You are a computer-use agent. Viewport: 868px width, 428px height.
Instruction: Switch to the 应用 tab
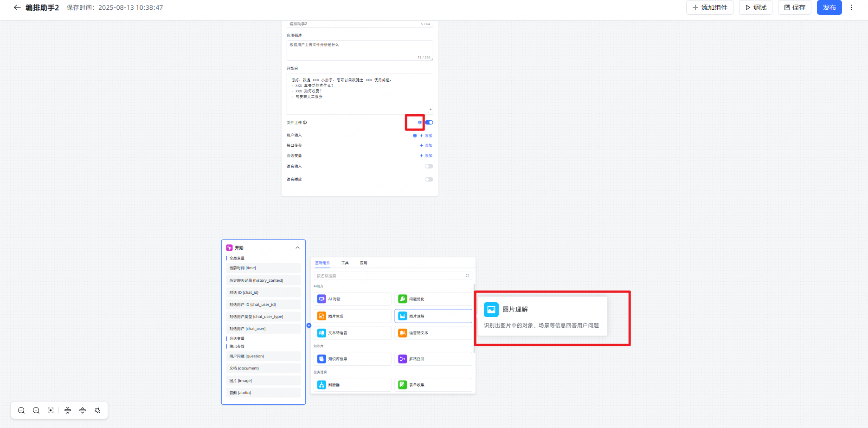point(364,263)
